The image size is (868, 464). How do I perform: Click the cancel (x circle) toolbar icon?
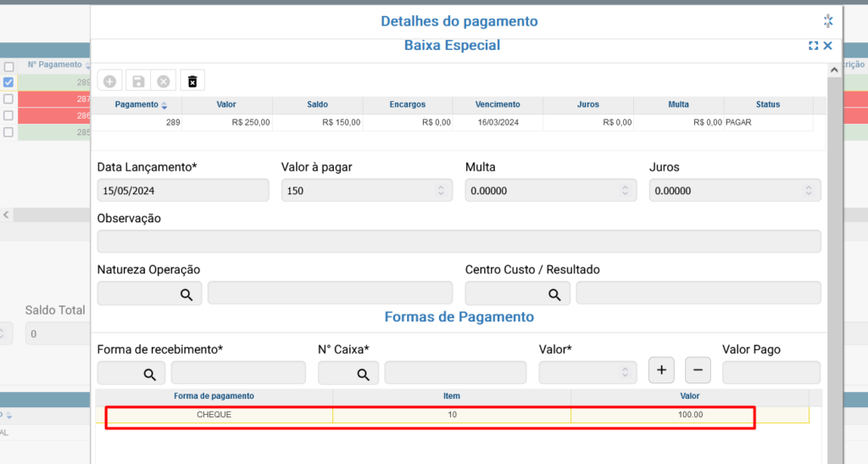click(x=164, y=81)
